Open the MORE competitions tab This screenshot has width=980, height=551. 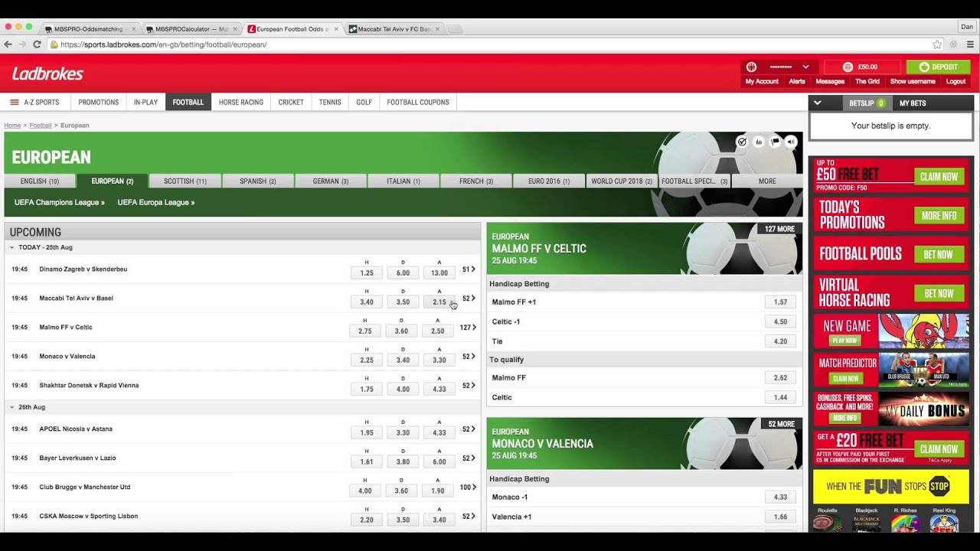pyautogui.click(x=767, y=181)
